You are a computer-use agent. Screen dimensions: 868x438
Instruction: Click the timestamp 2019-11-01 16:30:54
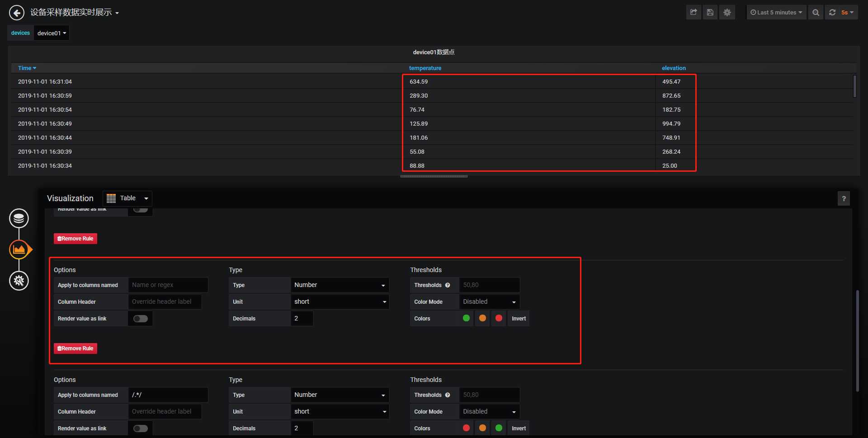pos(45,110)
